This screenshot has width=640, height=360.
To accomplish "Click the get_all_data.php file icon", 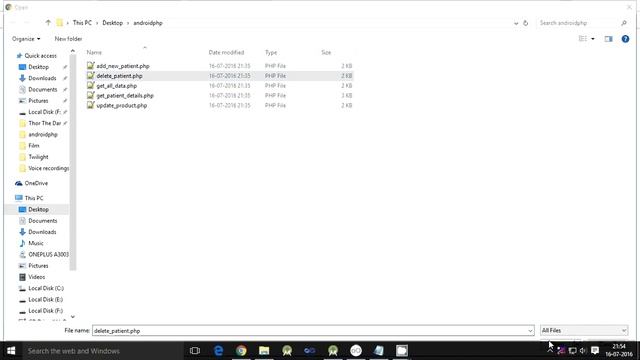I will [x=91, y=85].
